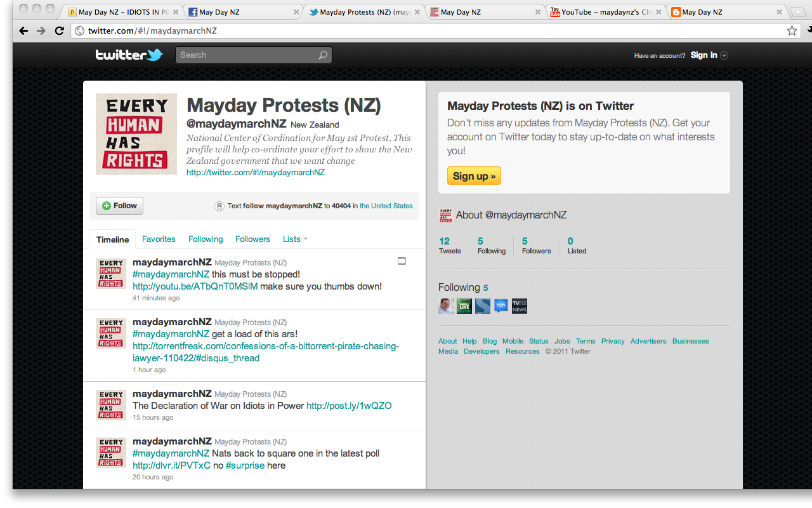Viewport: 812px width, 508px height.
Task: Open the About footer link
Action: pyautogui.click(x=447, y=341)
